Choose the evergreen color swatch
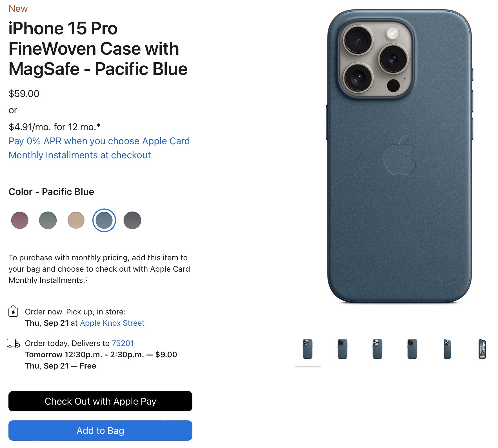This screenshot has width=498, height=448. click(x=48, y=220)
